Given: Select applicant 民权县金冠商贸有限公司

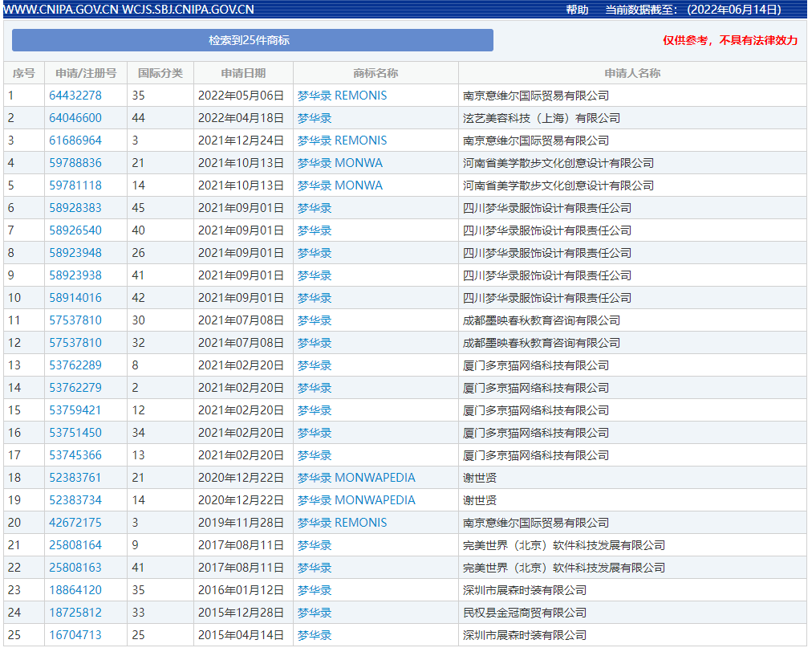Looking at the screenshot, I should click(x=525, y=613).
